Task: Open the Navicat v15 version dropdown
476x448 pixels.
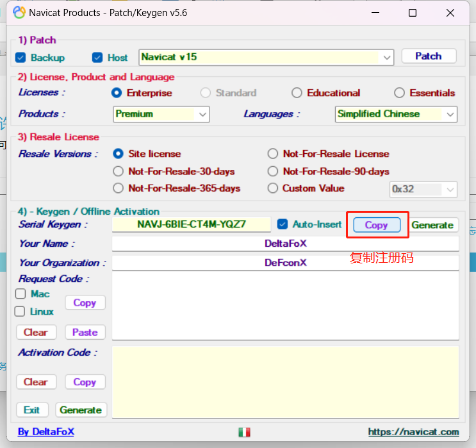Action: click(387, 58)
